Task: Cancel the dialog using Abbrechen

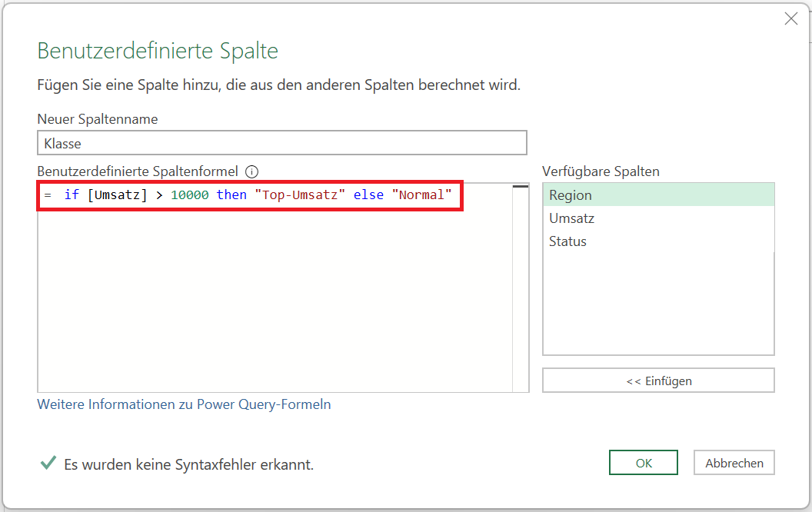Action: [734, 463]
